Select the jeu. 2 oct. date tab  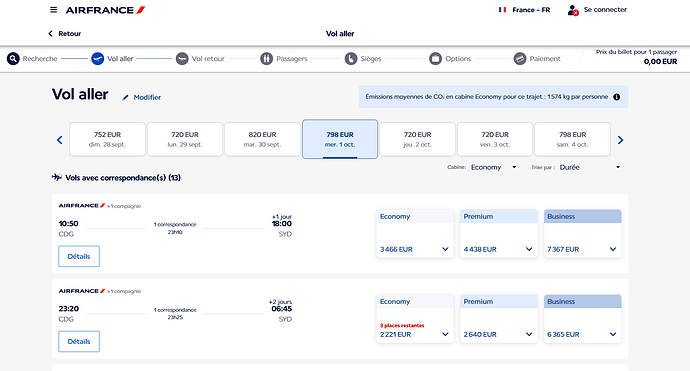pyautogui.click(x=417, y=139)
